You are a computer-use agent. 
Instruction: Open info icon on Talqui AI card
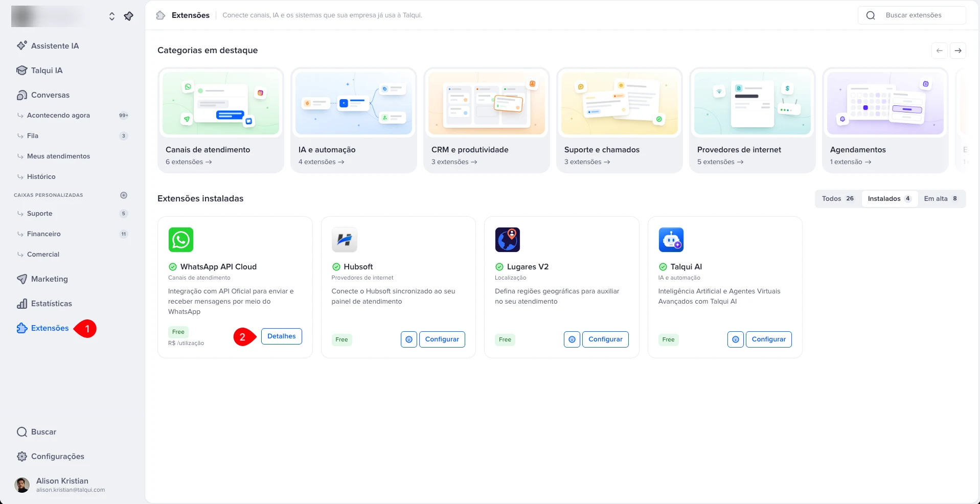tap(736, 339)
